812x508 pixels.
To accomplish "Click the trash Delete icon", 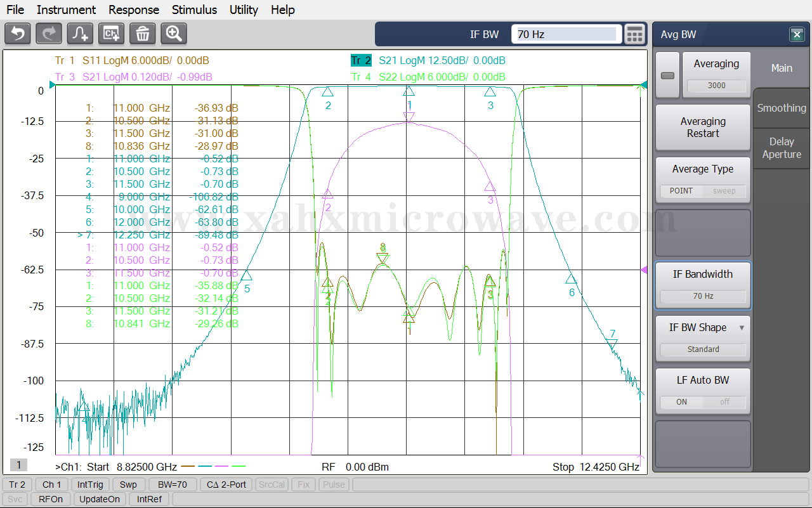I will [143, 34].
